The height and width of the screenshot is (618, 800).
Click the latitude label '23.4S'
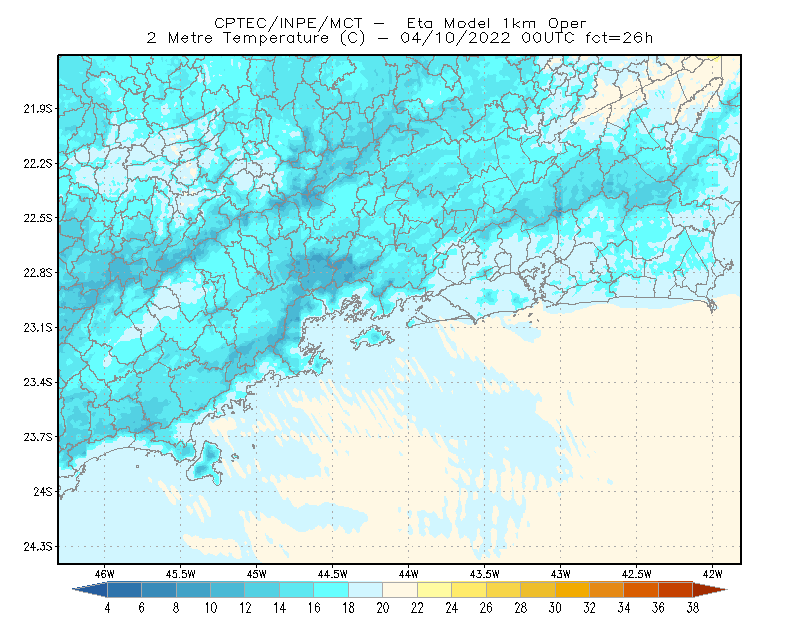pos(37,382)
